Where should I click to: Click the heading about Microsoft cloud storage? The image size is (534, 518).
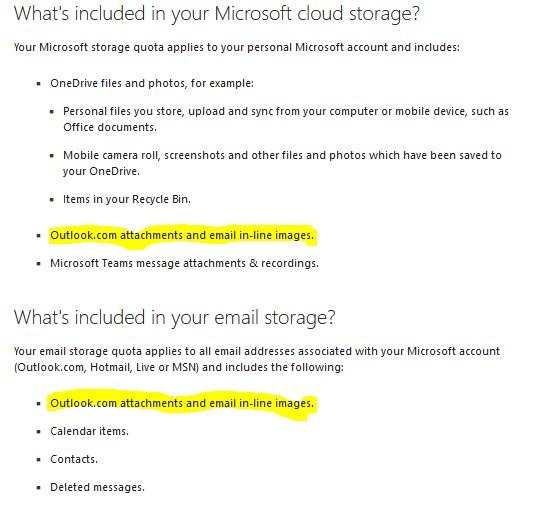click(217, 14)
